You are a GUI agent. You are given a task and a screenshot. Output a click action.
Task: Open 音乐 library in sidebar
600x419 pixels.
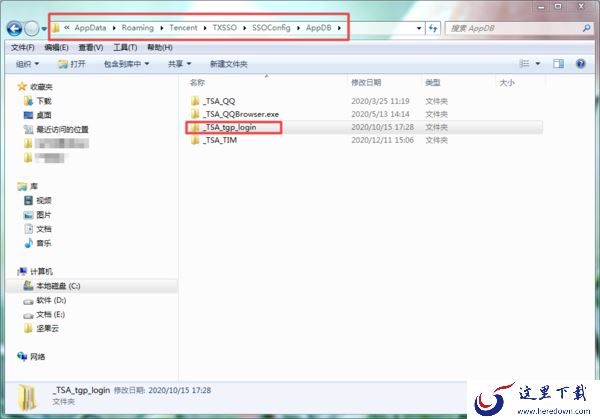[x=38, y=243]
